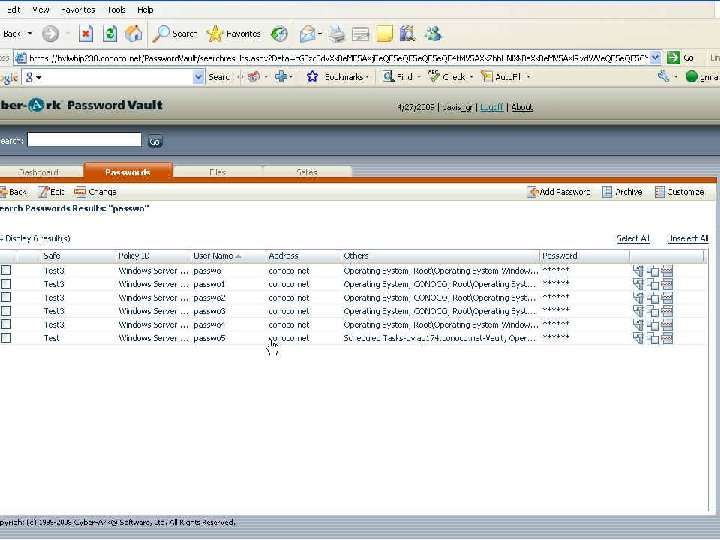The width and height of the screenshot is (720, 540).
Task: Switch to the Safes tab
Action: (307, 172)
